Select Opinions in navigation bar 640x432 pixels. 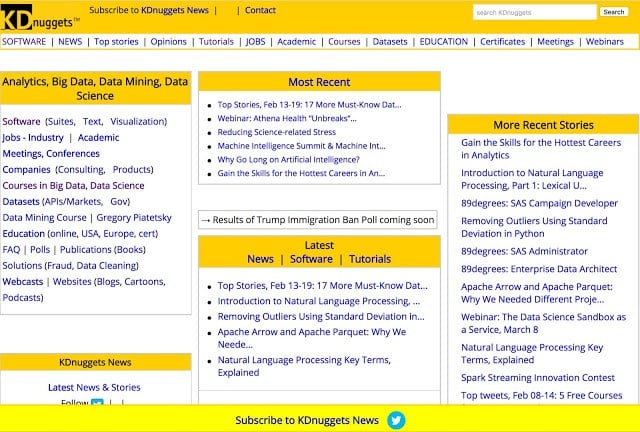click(x=169, y=42)
